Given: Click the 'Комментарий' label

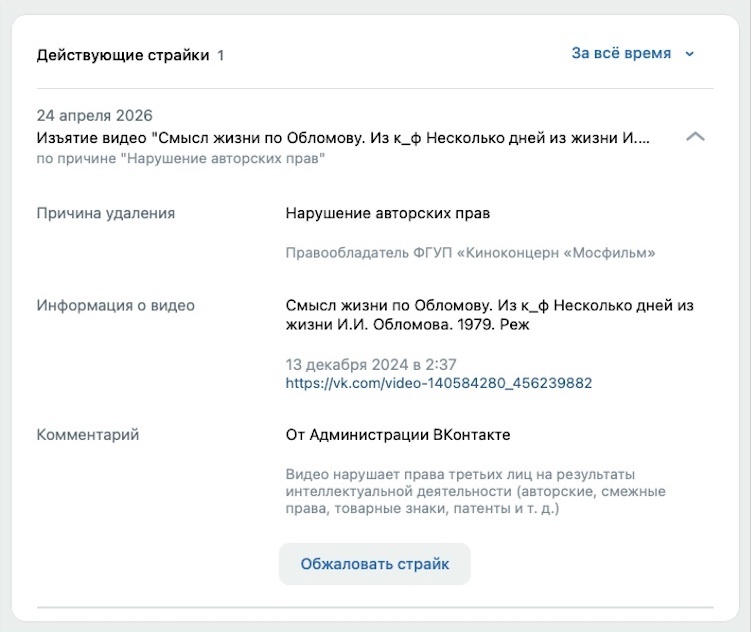Looking at the screenshot, I should click(88, 435).
